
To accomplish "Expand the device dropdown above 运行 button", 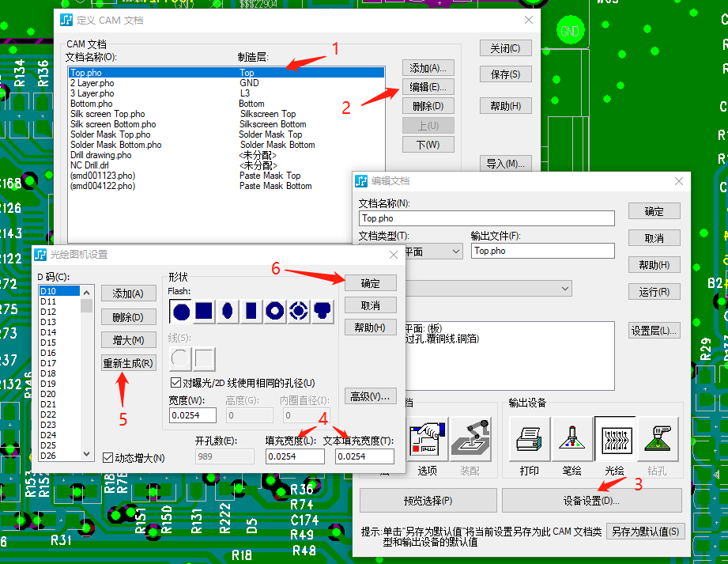I will coord(564,288).
